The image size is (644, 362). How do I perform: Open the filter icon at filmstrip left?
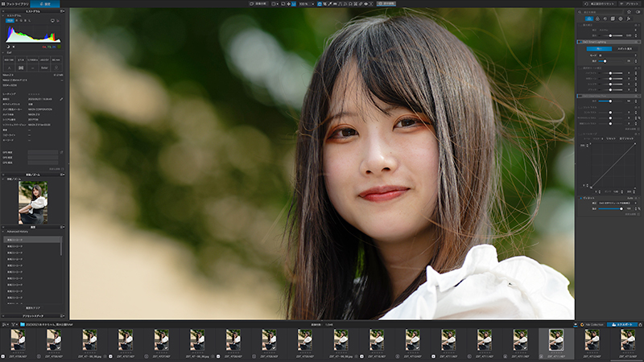13,325
